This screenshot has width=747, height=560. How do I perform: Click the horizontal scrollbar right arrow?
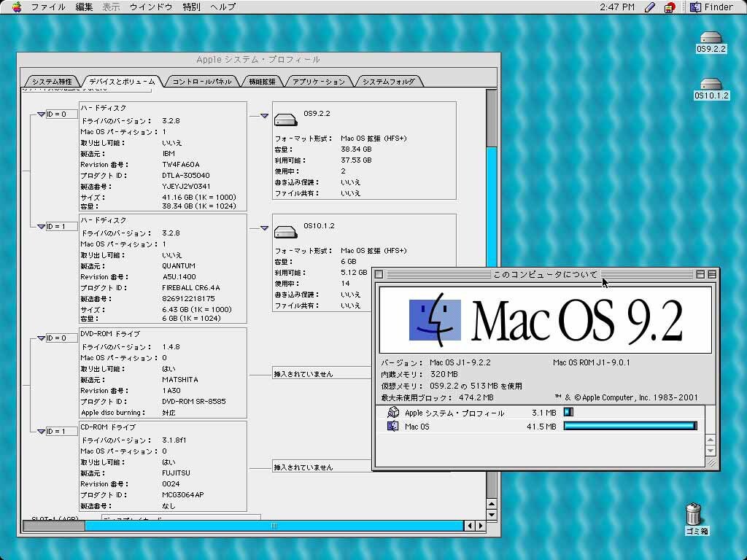pos(480,526)
